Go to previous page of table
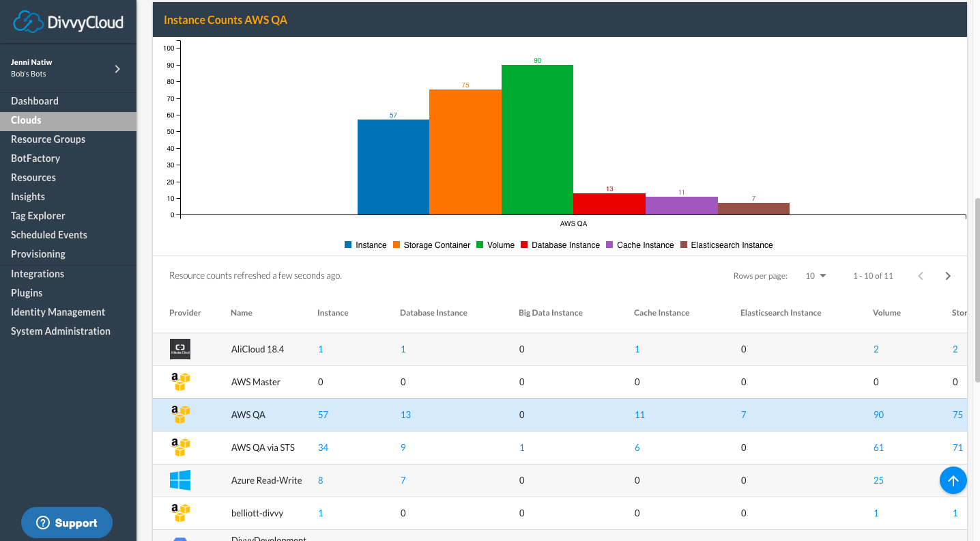The image size is (980, 541). 921,276
